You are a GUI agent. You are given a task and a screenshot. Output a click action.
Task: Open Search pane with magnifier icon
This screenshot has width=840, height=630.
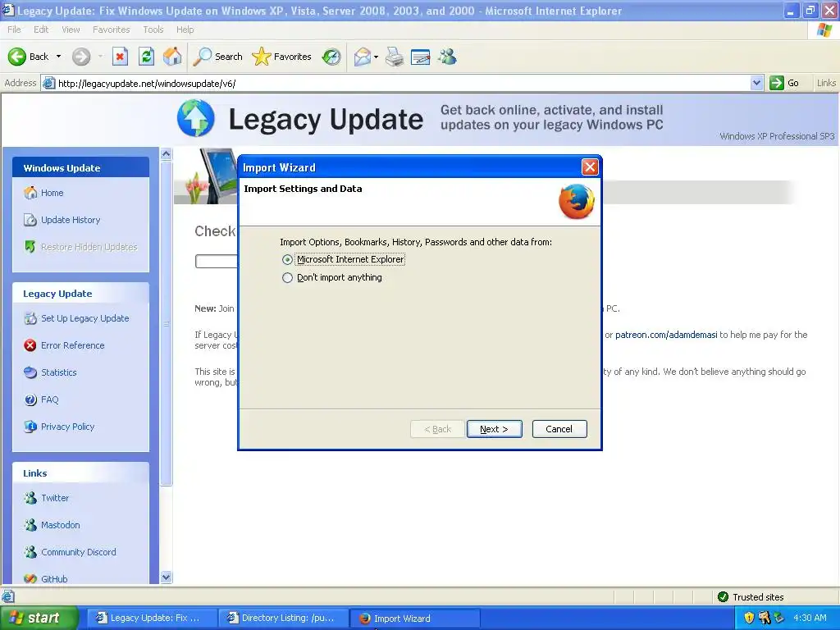[x=202, y=57]
